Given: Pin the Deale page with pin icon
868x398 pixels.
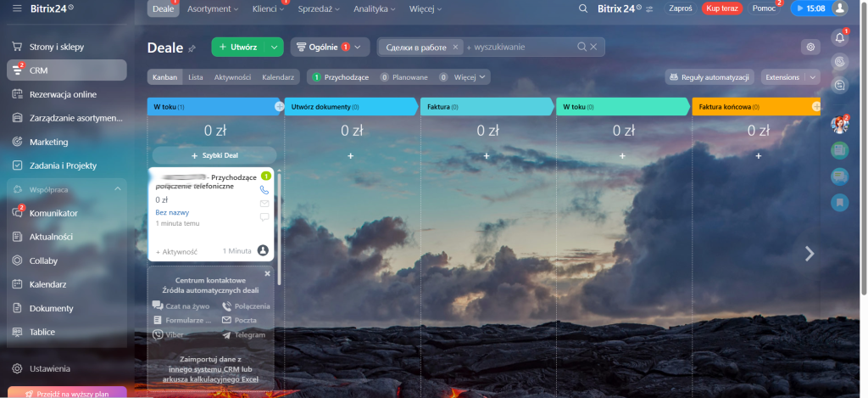Looking at the screenshot, I should click(192, 48).
